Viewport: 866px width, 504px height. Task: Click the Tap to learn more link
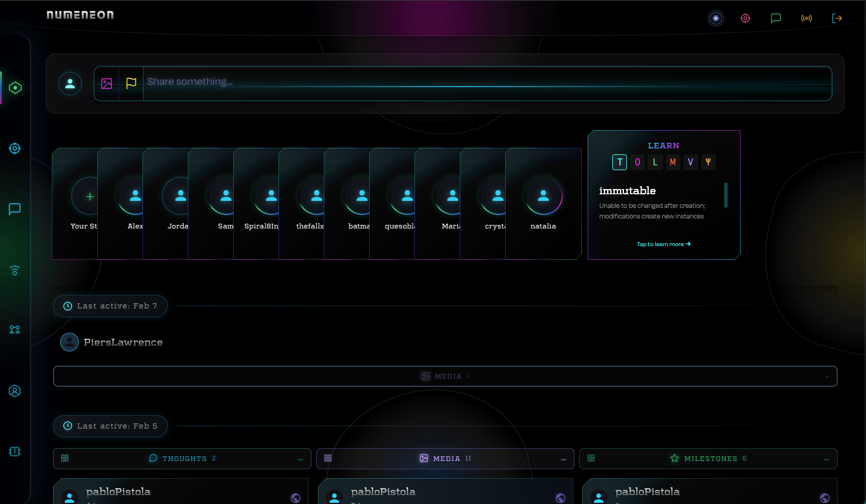tap(663, 243)
